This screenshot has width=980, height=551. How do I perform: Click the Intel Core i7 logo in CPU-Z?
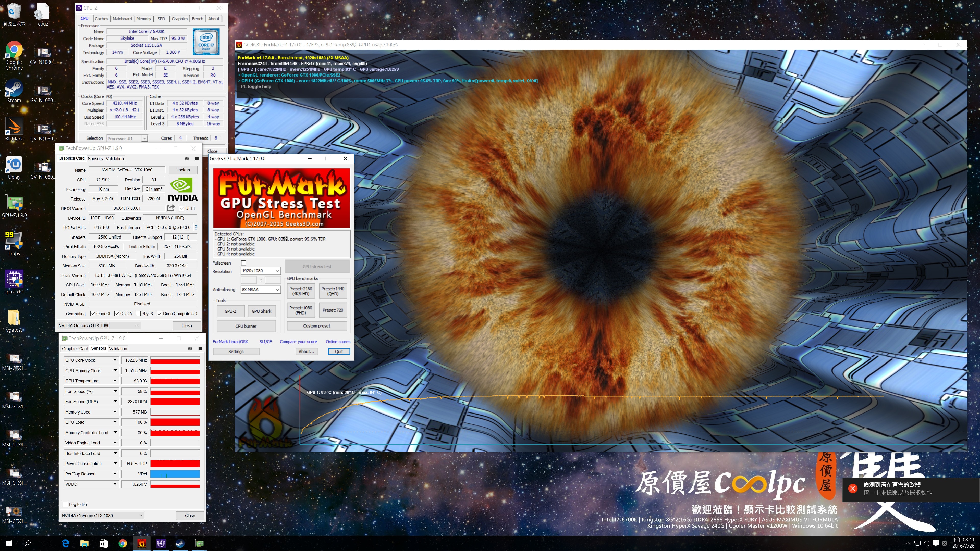(206, 41)
